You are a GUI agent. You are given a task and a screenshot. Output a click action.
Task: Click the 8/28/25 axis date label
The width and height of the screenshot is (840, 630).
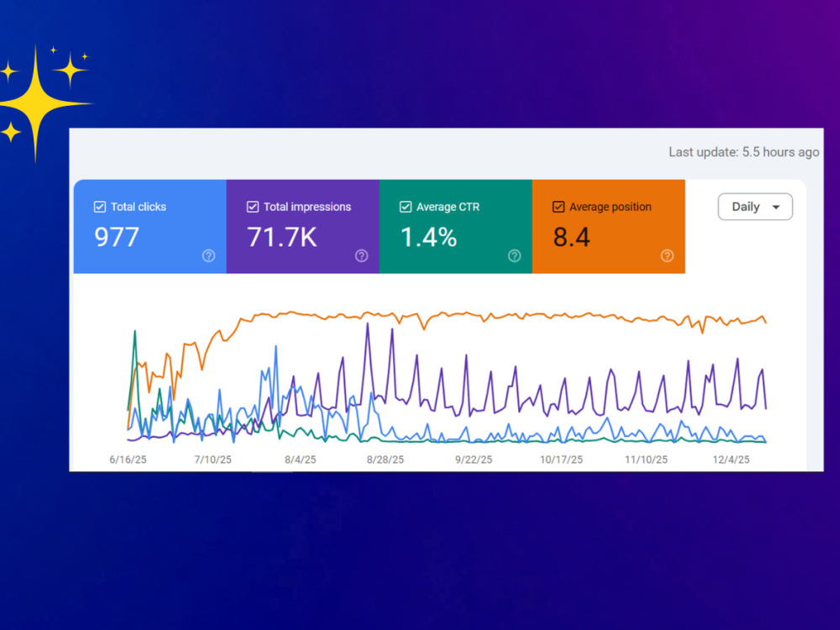(x=386, y=459)
